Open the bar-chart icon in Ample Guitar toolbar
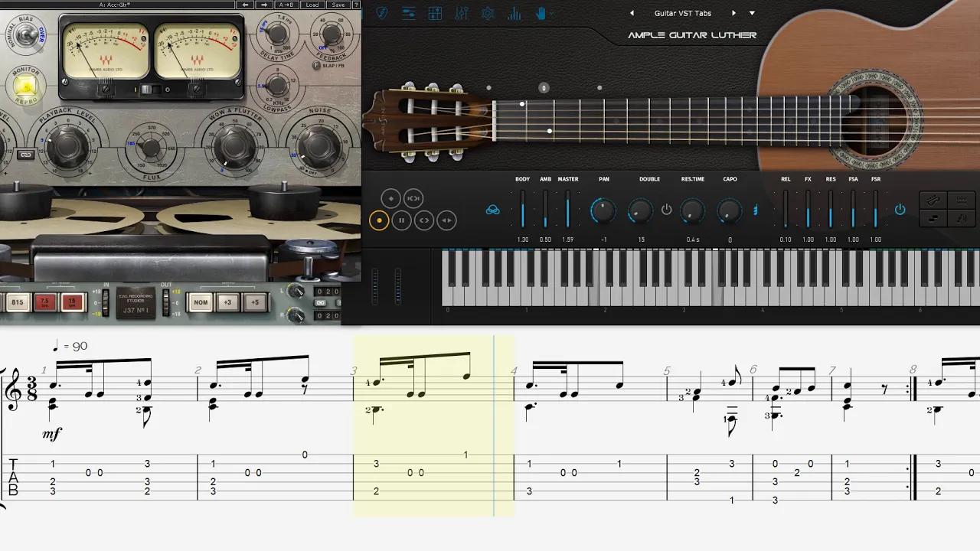980x551 pixels. tap(514, 13)
